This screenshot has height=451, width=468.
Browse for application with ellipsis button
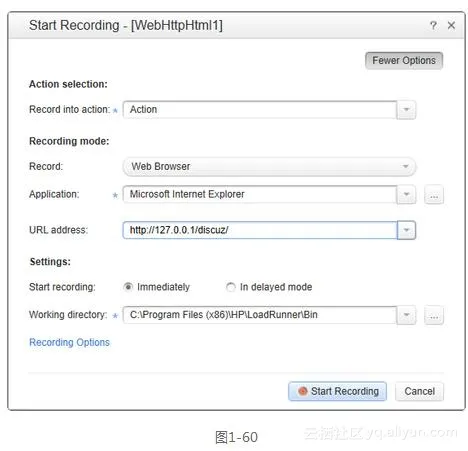coord(434,195)
